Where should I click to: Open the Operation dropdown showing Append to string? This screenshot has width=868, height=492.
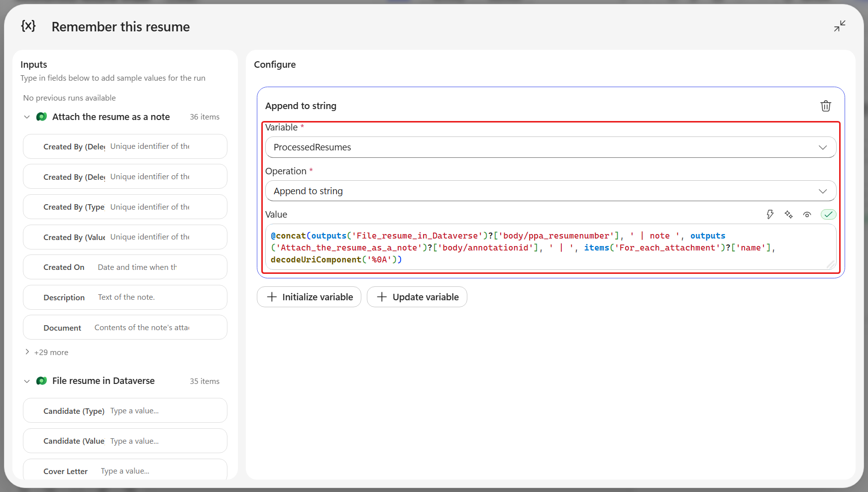[x=550, y=191]
